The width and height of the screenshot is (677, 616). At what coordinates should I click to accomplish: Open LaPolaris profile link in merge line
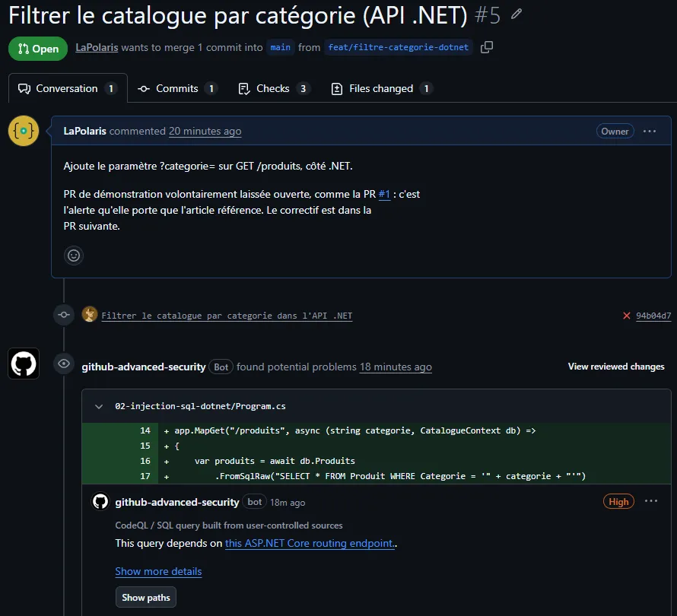click(x=97, y=47)
